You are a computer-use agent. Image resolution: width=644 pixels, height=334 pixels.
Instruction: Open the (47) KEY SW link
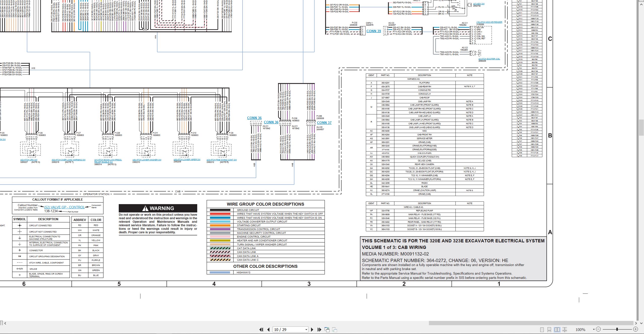(479, 4)
